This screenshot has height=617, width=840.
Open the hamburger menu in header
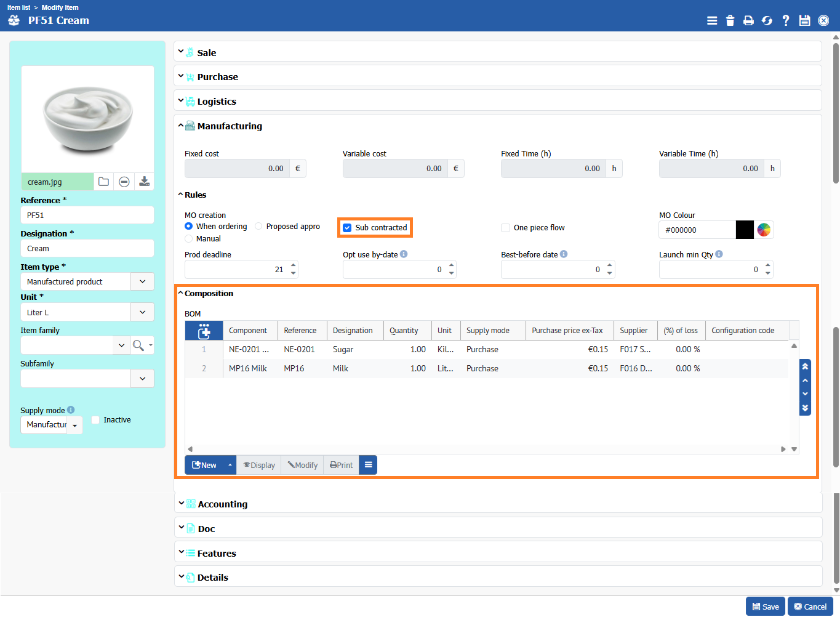[712, 20]
